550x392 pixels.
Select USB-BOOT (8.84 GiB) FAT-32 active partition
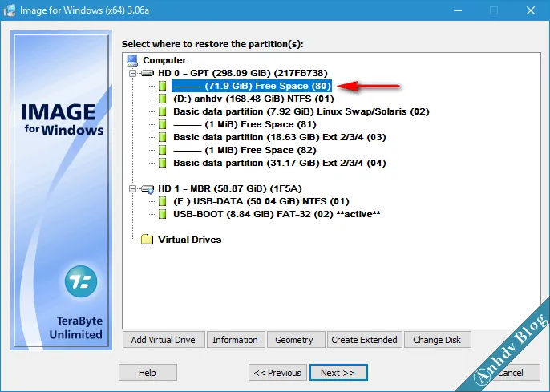click(x=277, y=214)
